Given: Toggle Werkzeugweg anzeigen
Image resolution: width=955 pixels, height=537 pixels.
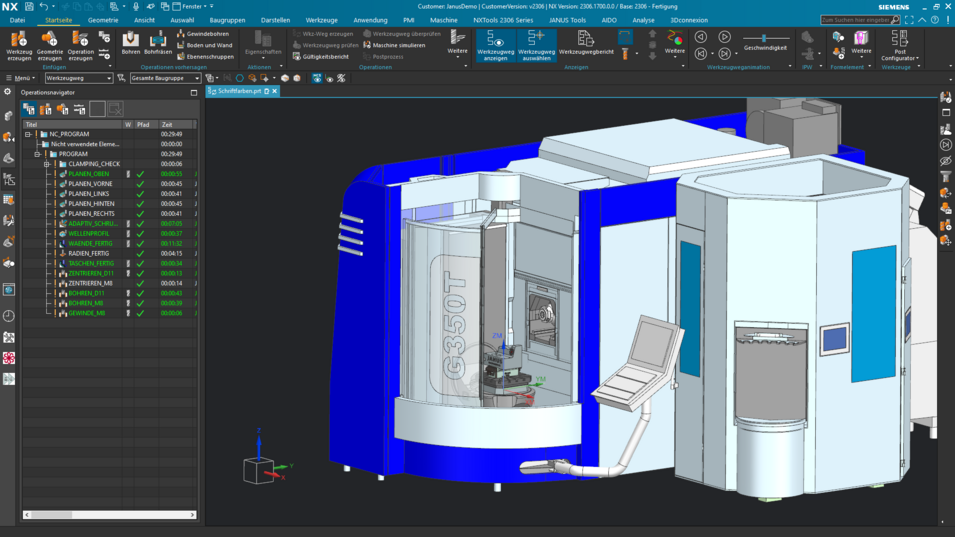Looking at the screenshot, I should coord(496,46).
